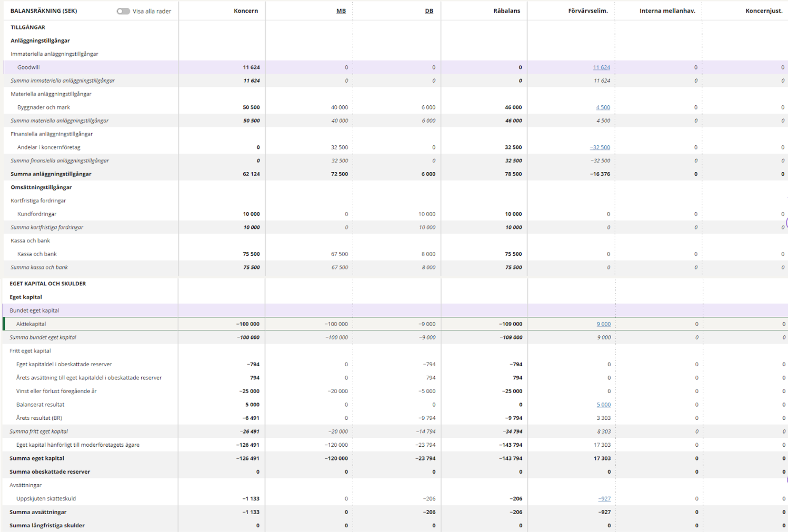
Task: Click the Interna mellanhav. column header
Action: pos(667,11)
